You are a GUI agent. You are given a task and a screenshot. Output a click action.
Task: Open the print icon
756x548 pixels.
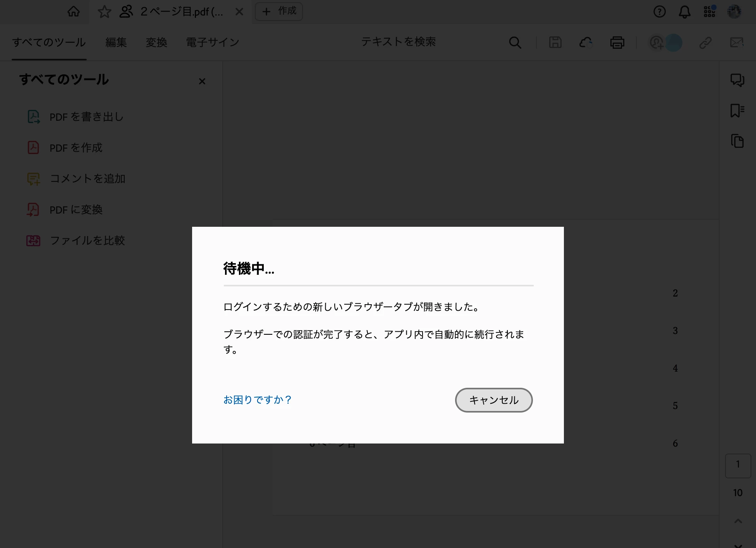(617, 43)
